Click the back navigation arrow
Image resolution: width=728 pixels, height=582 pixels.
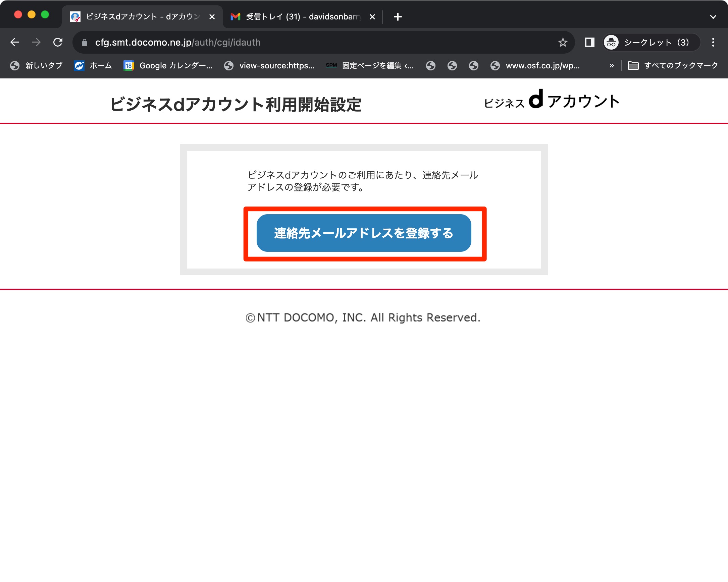tap(15, 42)
